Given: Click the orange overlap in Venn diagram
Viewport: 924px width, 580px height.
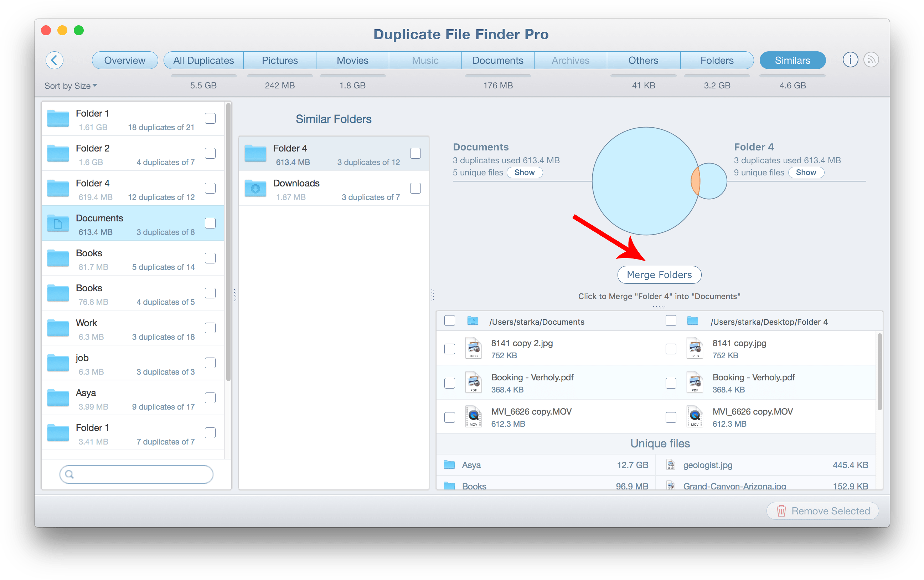Looking at the screenshot, I should [696, 181].
